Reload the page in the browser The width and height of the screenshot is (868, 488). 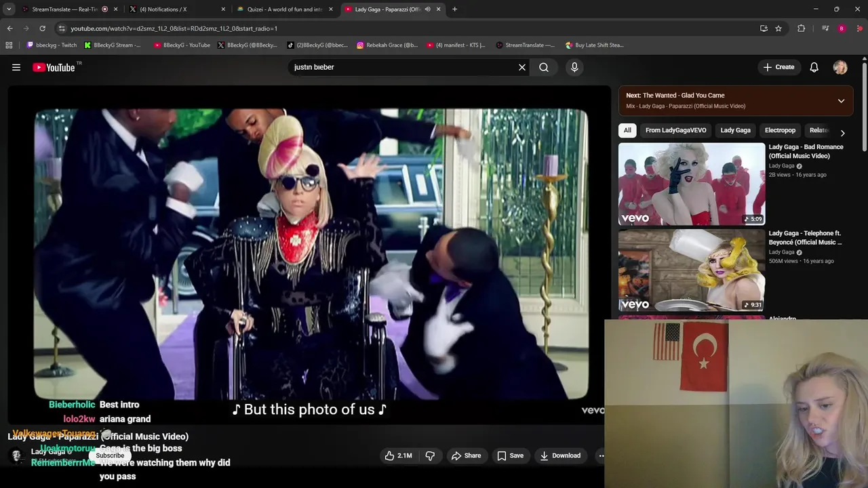42,28
